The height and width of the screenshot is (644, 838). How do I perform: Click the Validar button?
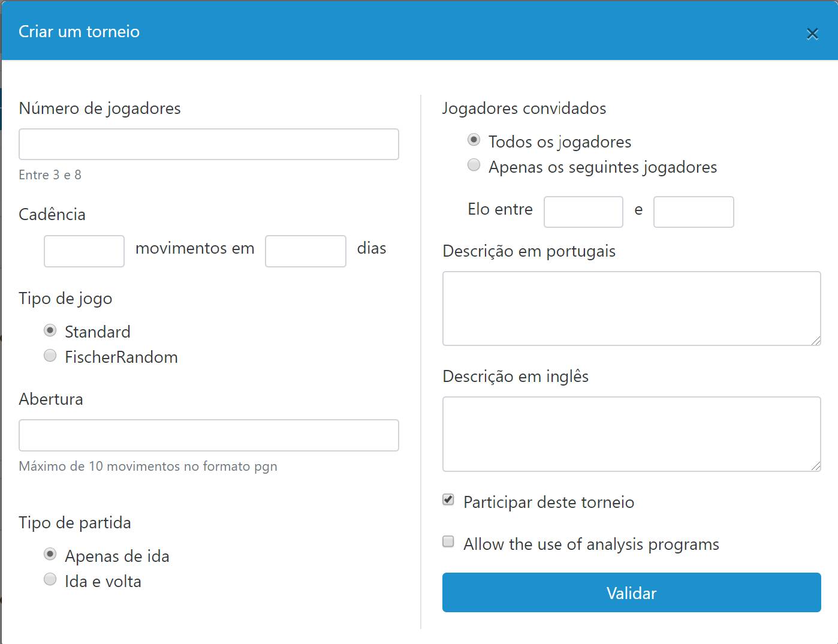click(631, 592)
